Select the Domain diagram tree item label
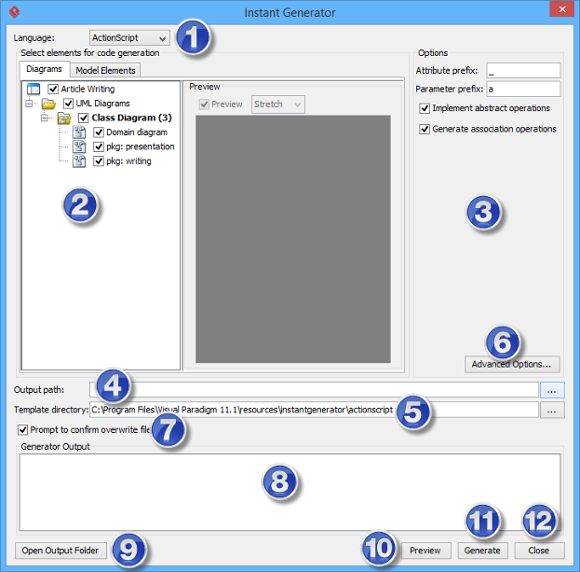The width and height of the screenshot is (580, 572). [136, 132]
